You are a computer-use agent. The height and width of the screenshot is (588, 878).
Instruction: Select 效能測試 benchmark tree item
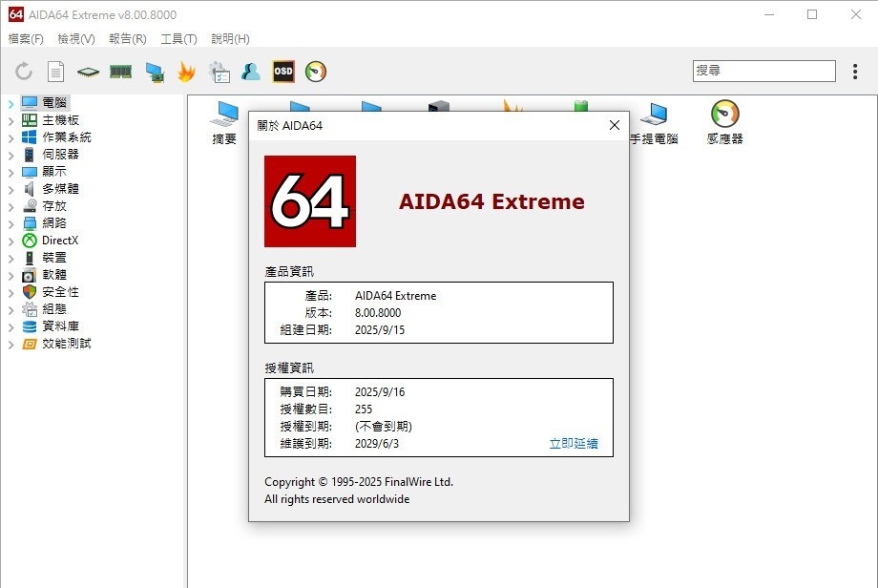pyautogui.click(x=67, y=344)
